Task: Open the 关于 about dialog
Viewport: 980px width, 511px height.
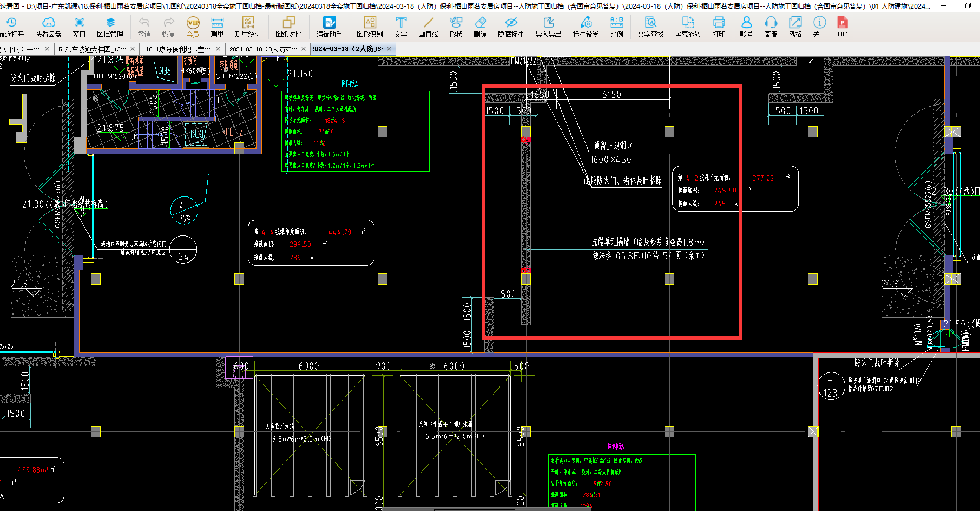Action: [819, 27]
